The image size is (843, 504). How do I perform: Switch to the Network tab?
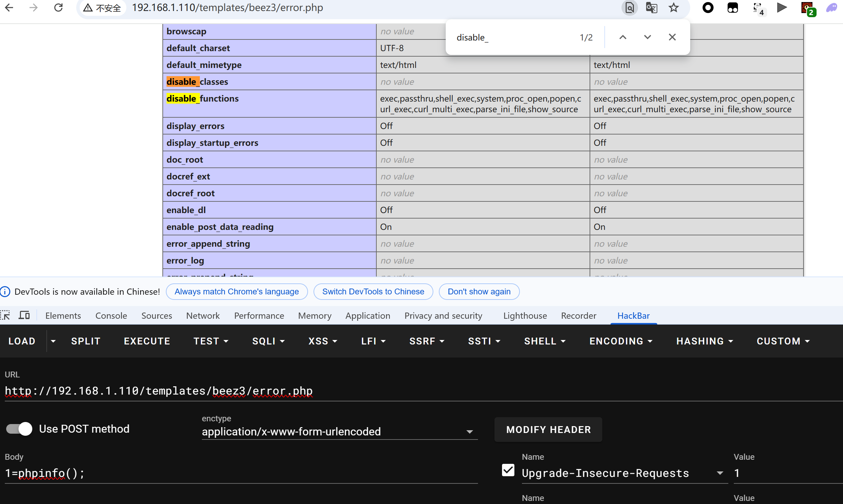pos(203,316)
